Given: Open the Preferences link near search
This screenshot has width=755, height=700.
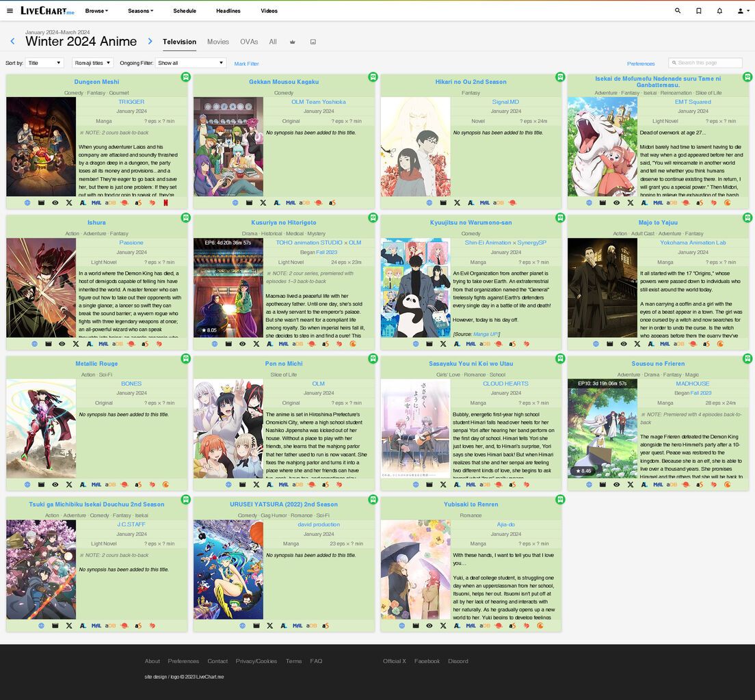Looking at the screenshot, I should [x=641, y=64].
